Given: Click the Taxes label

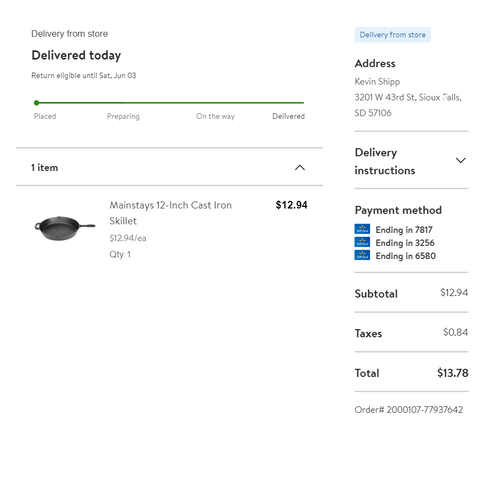Looking at the screenshot, I should pyautogui.click(x=368, y=333).
